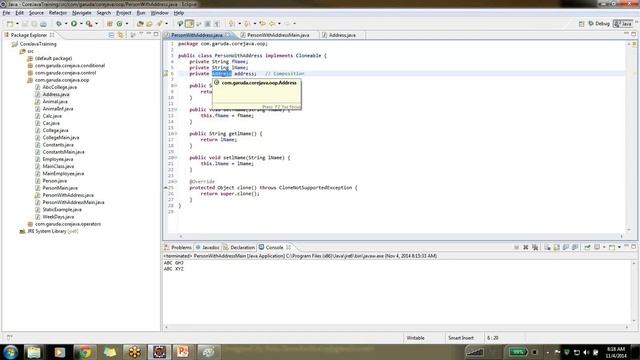Click the External Tools run icon

[x=89, y=24]
